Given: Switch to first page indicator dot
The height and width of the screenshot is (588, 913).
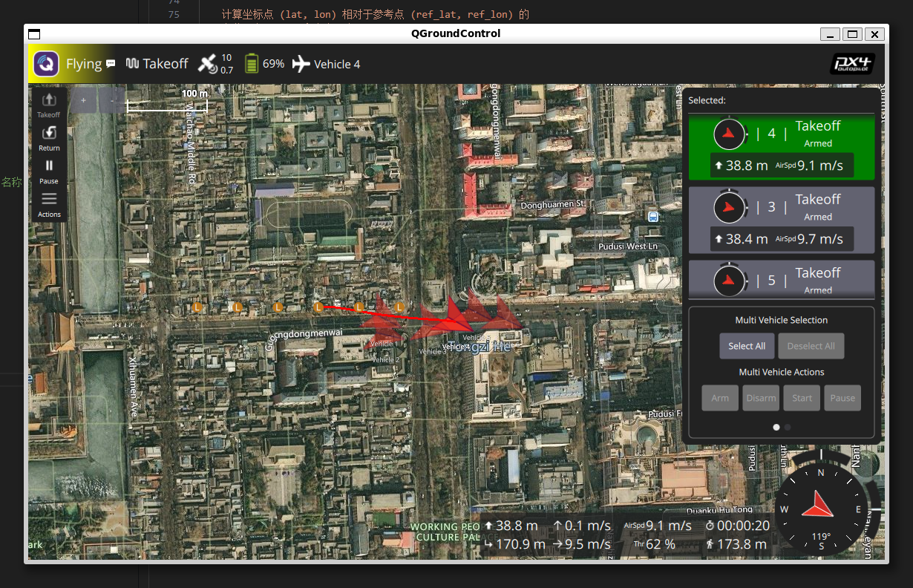Looking at the screenshot, I should [776, 427].
